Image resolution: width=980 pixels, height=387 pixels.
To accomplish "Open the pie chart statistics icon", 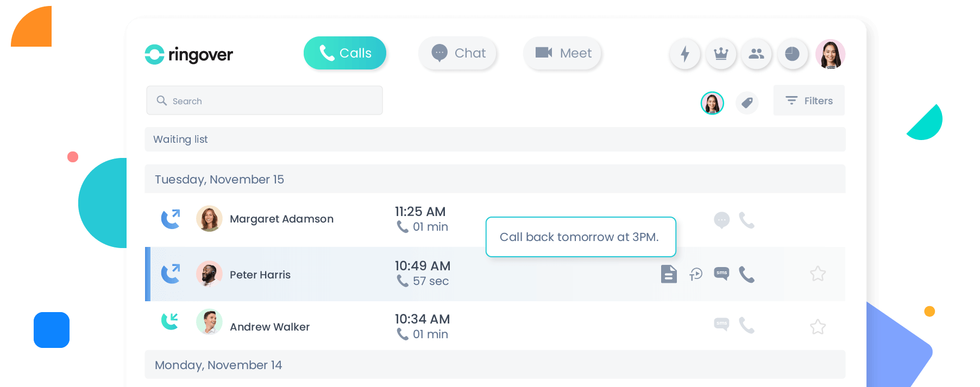I will (792, 54).
